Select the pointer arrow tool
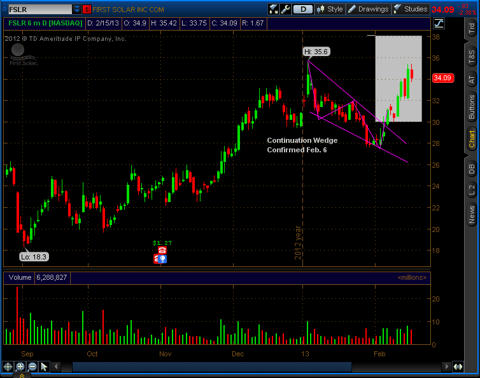The image size is (480, 378). pyautogui.click(x=44, y=367)
